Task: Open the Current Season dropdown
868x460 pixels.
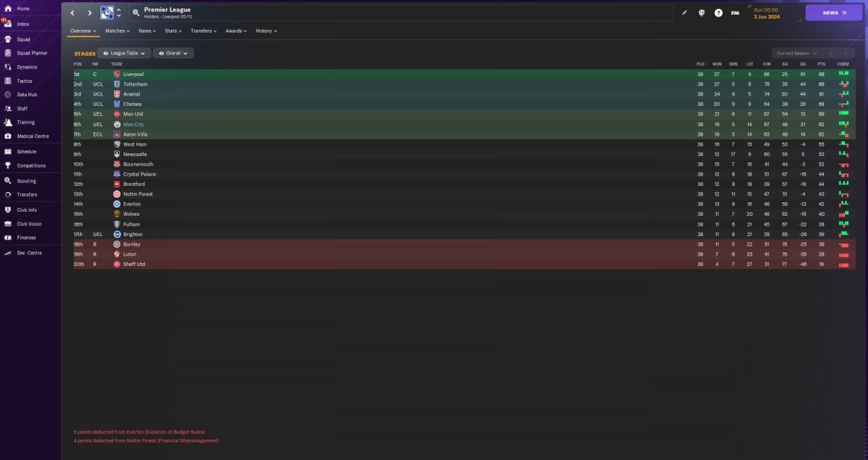Action: coord(796,53)
